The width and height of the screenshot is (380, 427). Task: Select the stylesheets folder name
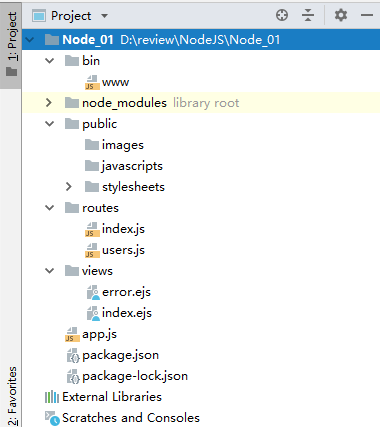pos(133,187)
